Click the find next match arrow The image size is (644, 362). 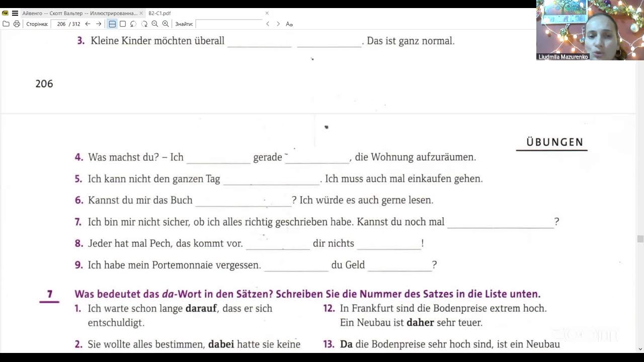[278, 24]
